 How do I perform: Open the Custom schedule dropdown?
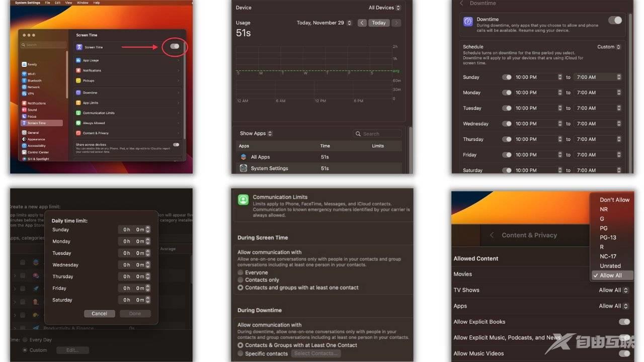(609, 47)
